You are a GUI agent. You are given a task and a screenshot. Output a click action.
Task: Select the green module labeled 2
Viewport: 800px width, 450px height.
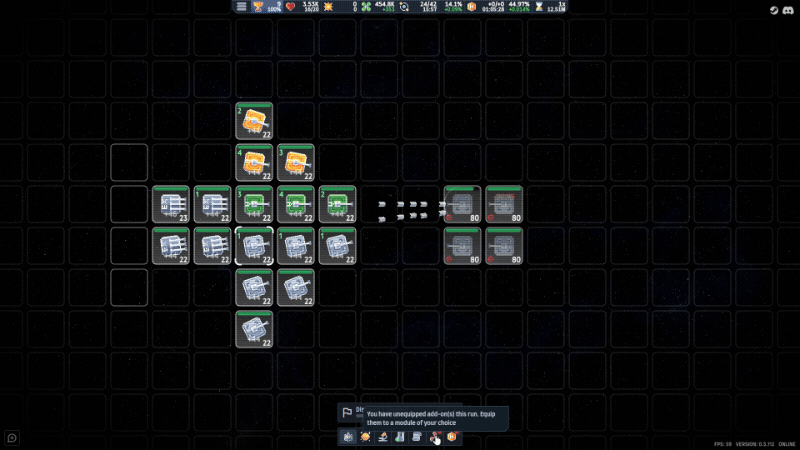(x=337, y=205)
